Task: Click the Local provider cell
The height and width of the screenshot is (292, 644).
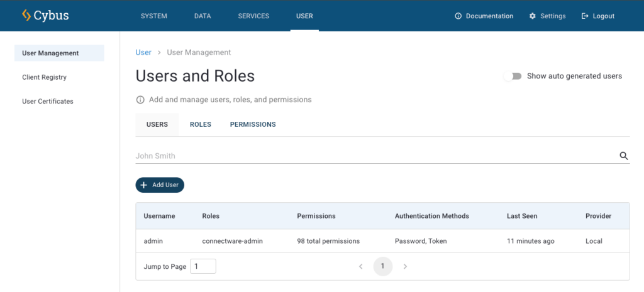Action: point(594,241)
